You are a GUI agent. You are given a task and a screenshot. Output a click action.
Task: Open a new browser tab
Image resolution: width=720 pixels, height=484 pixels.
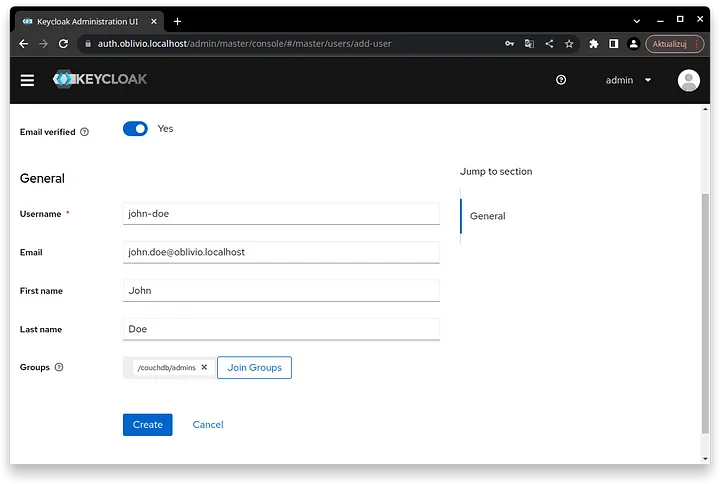click(x=177, y=21)
